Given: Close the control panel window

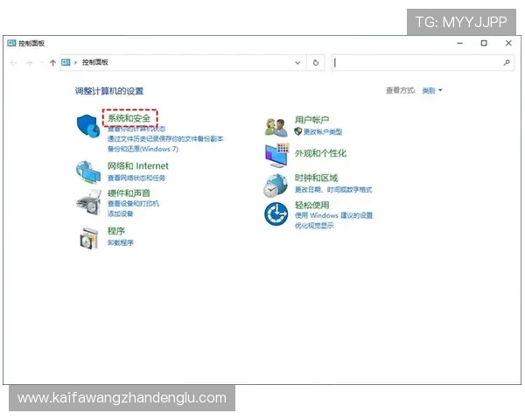Looking at the screenshot, I should (x=508, y=43).
